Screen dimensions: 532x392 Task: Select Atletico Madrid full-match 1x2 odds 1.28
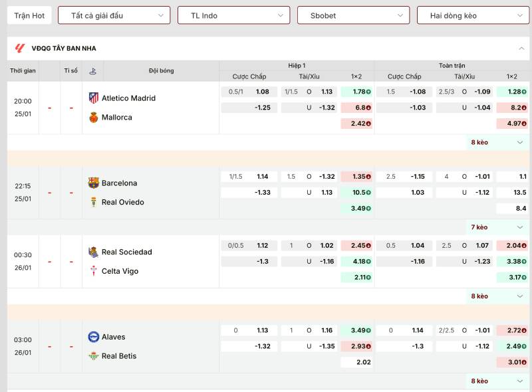coord(512,92)
